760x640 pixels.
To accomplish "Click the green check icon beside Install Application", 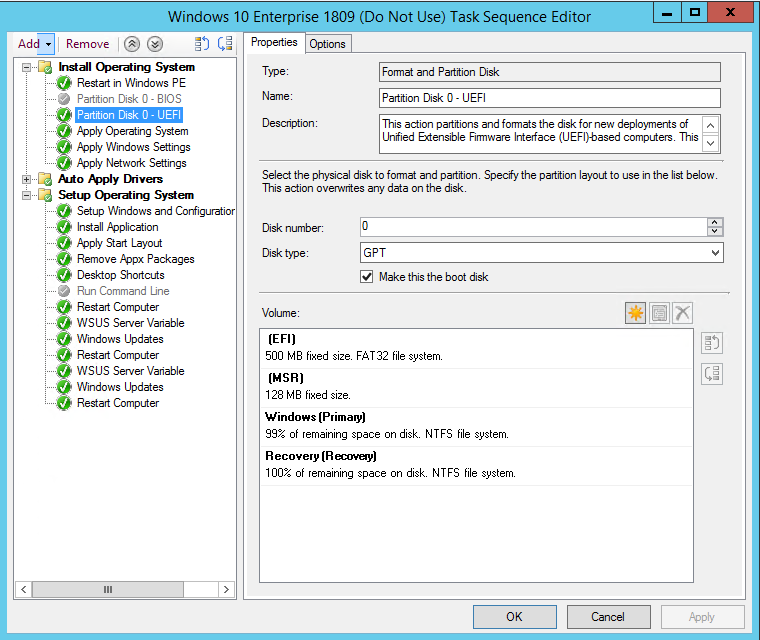I will [x=64, y=227].
